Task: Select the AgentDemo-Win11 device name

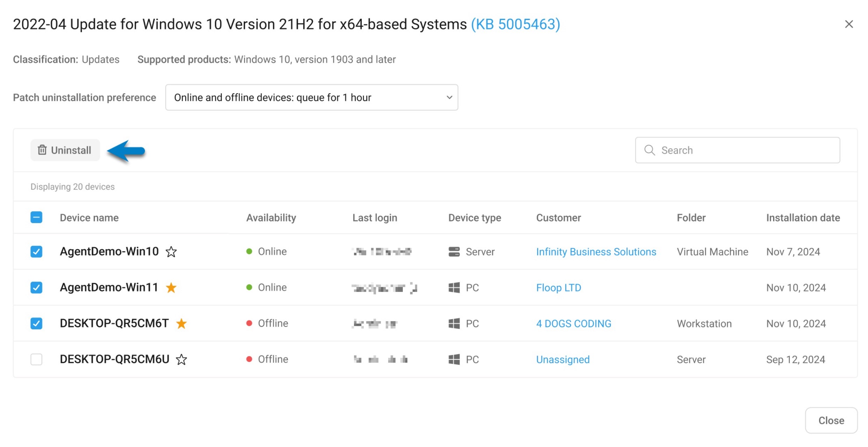Action: [109, 288]
